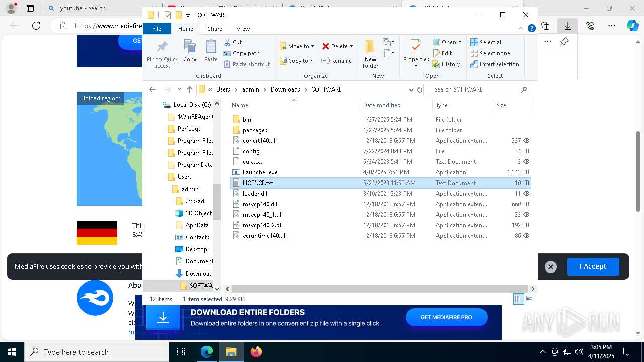644x362 pixels.
Task: Switch to the Home ribbon tab
Action: 185,29
